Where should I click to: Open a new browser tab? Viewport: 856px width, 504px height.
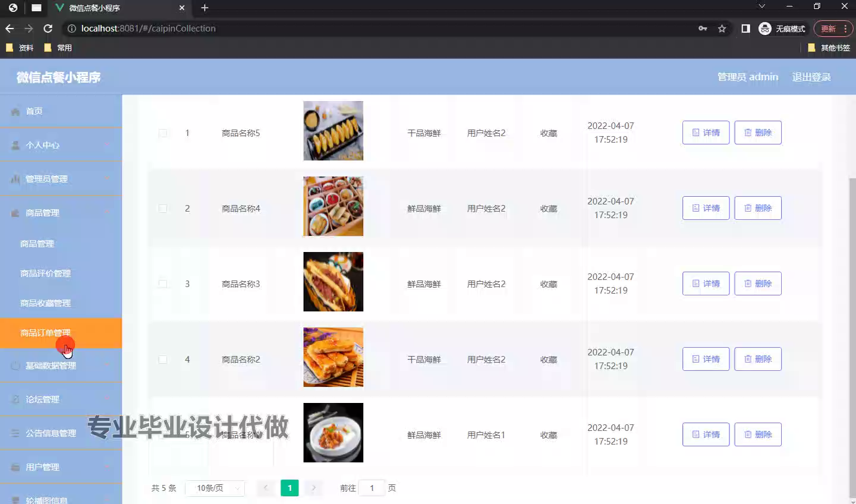pyautogui.click(x=204, y=8)
